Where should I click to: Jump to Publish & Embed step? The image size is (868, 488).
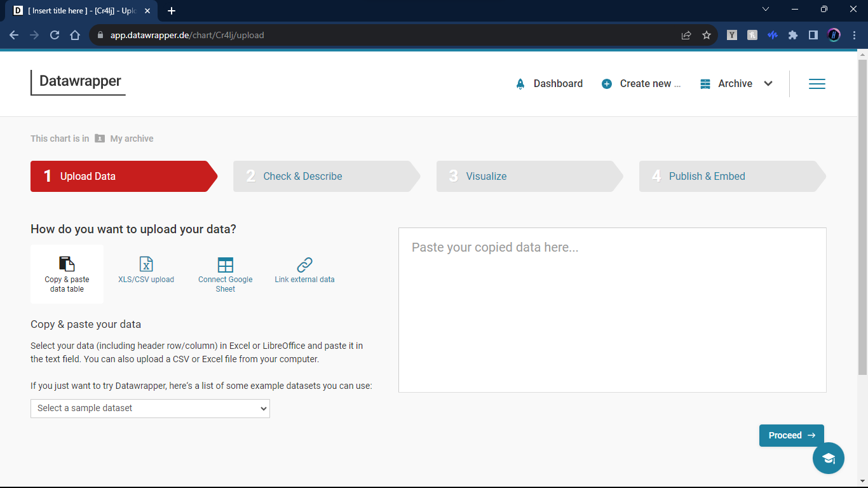tap(729, 177)
